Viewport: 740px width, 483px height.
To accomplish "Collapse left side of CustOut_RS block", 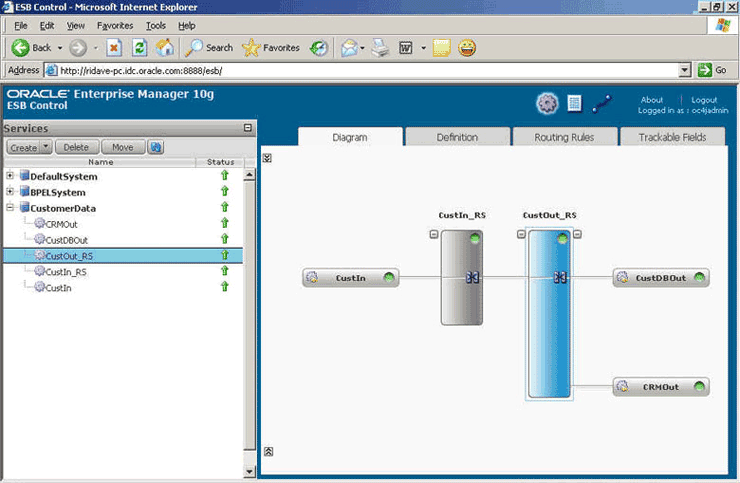I will pos(521,234).
